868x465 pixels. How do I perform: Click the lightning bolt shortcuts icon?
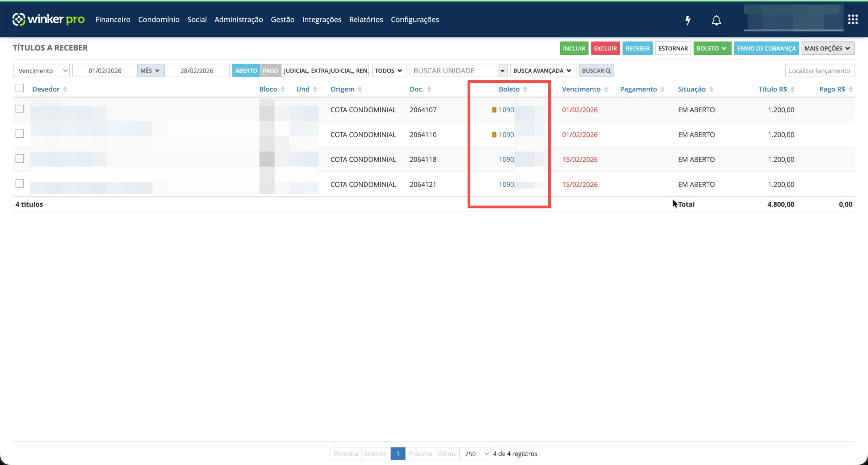(688, 20)
